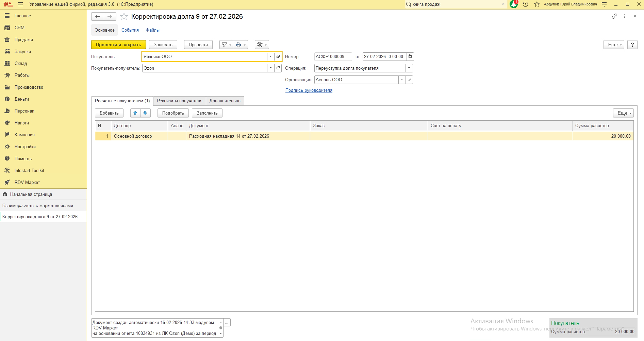
Task: Switch to Дополнительно tab
Action: pos(225,101)
